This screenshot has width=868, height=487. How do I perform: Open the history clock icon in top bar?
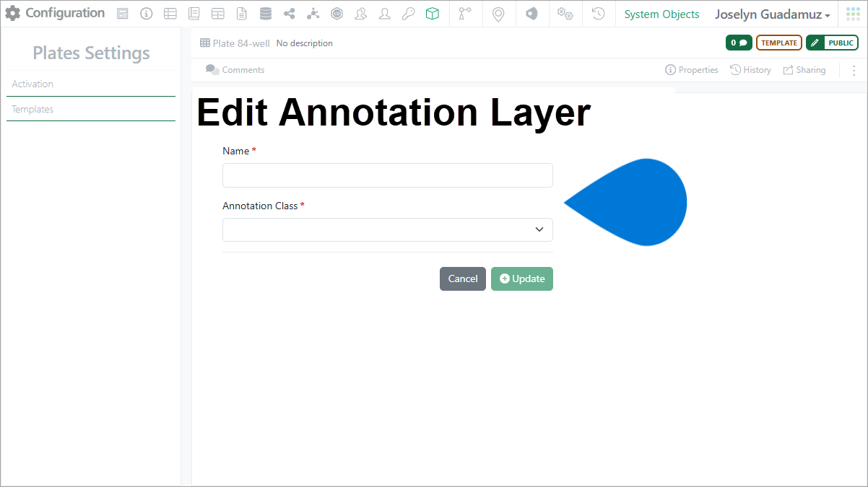(598, 14)
